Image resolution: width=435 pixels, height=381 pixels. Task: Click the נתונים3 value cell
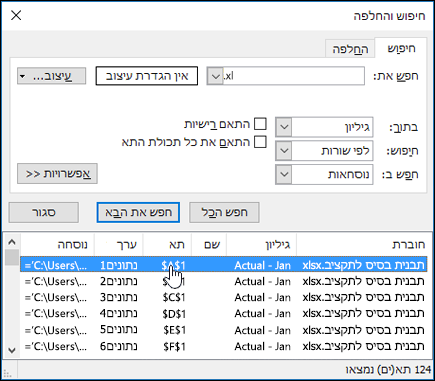[x=119, y=298]
